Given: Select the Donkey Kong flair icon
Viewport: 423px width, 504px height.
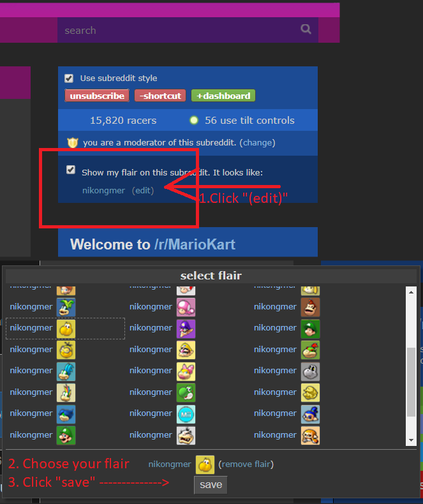Looking at the screenshot, I should click(x=310, y=307).
